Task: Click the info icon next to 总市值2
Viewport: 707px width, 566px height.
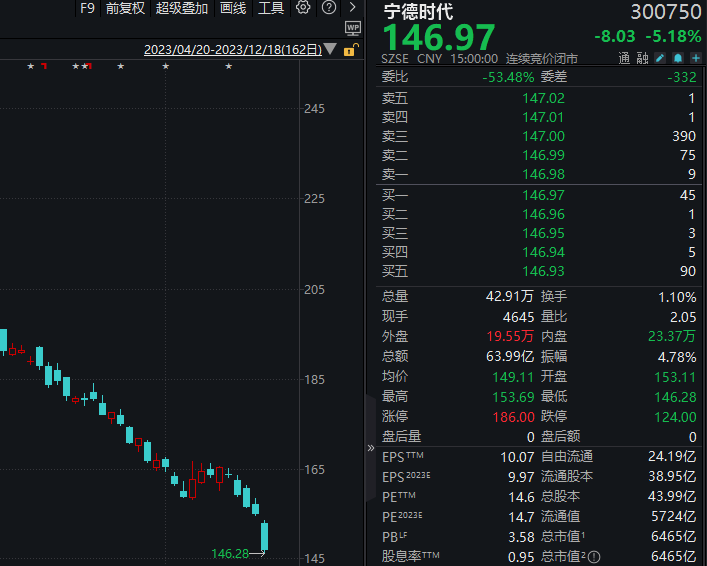Action: coord(594,557)
